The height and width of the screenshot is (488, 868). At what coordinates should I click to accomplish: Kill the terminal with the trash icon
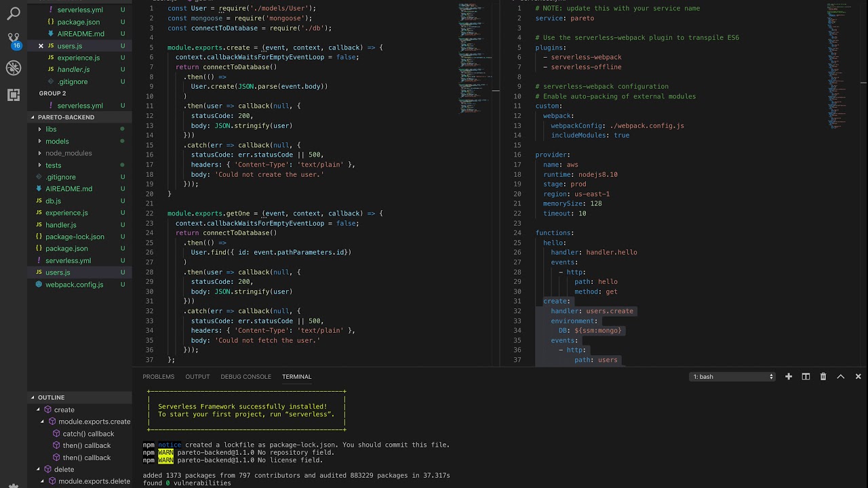point(823,377)
